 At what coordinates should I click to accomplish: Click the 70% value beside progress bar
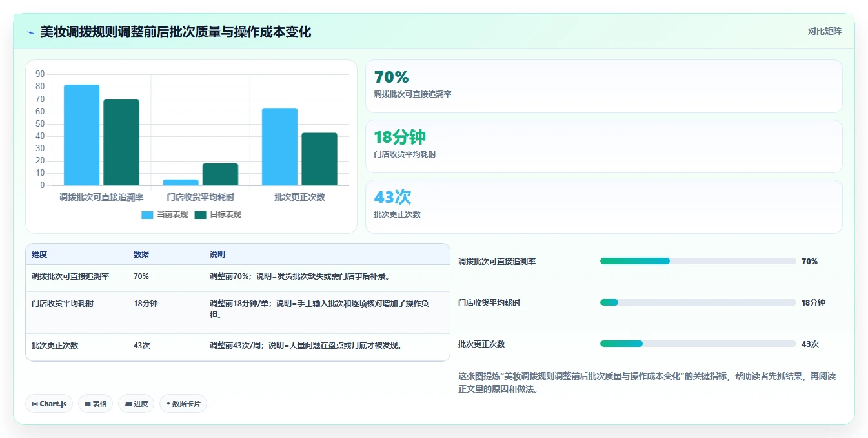(x=809, y=261)
